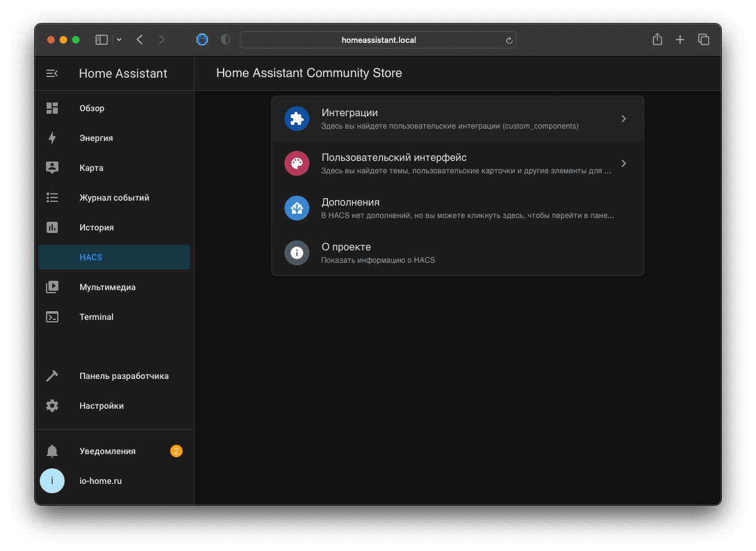Reload the page with refresh icon

pos(509,40)
